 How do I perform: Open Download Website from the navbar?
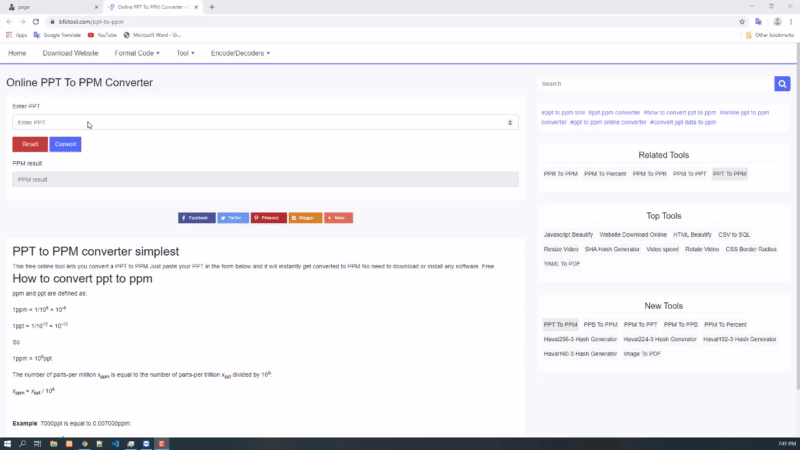tap(70, 52)
